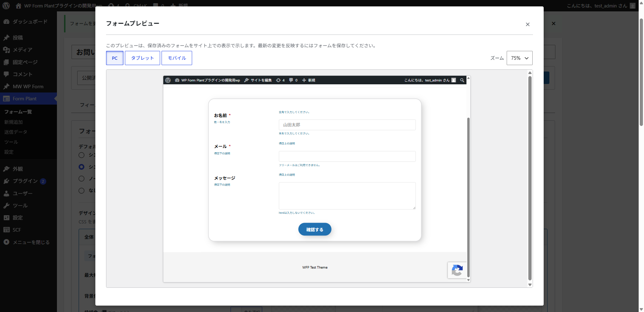Select the checked second radio button

81,167
